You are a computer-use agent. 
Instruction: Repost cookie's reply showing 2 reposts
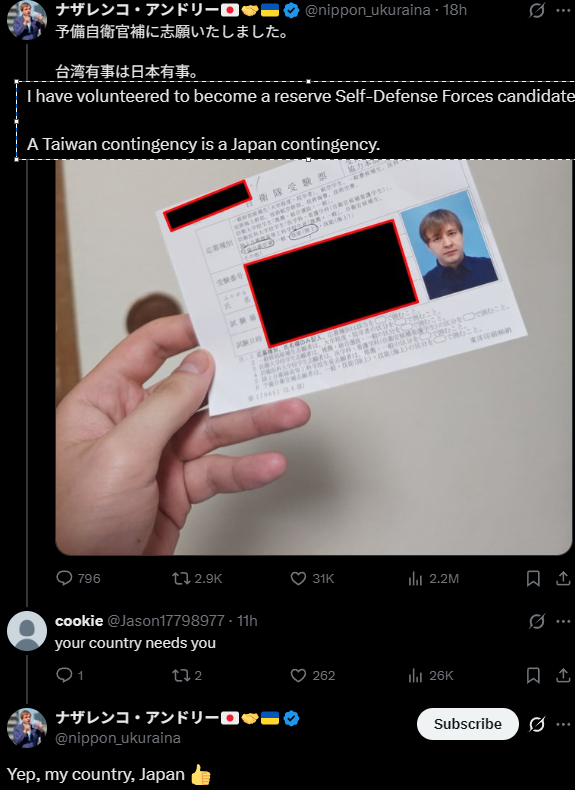click(x=186, y=675)
